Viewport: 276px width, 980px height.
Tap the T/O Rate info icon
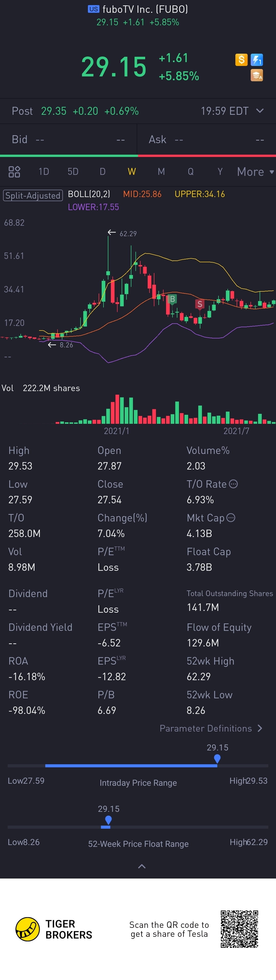pyautogui.click(x=233, y=484)
